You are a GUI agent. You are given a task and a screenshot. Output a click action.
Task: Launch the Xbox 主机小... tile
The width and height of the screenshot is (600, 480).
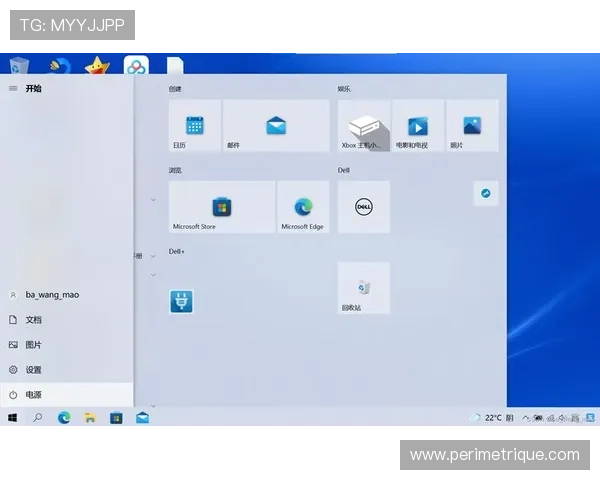364,126
